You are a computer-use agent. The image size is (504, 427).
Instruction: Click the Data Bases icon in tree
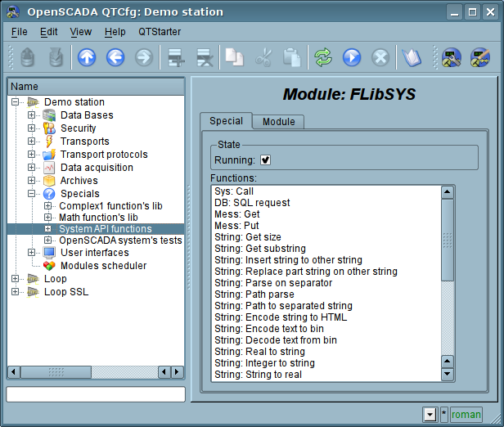coord(49,115)
